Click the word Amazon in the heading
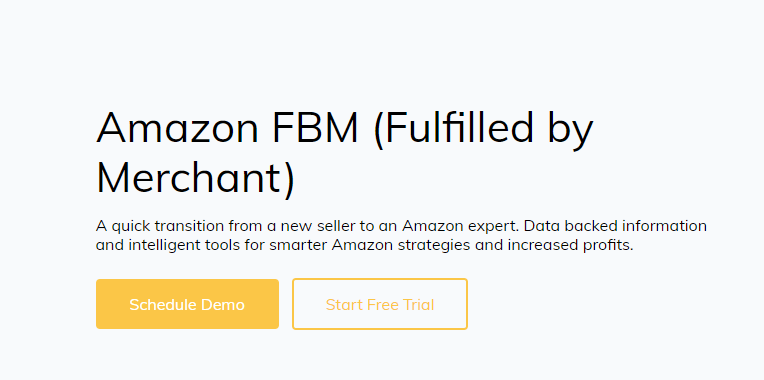This screenshot has width=764, height=380. click(x=177, y=128)
